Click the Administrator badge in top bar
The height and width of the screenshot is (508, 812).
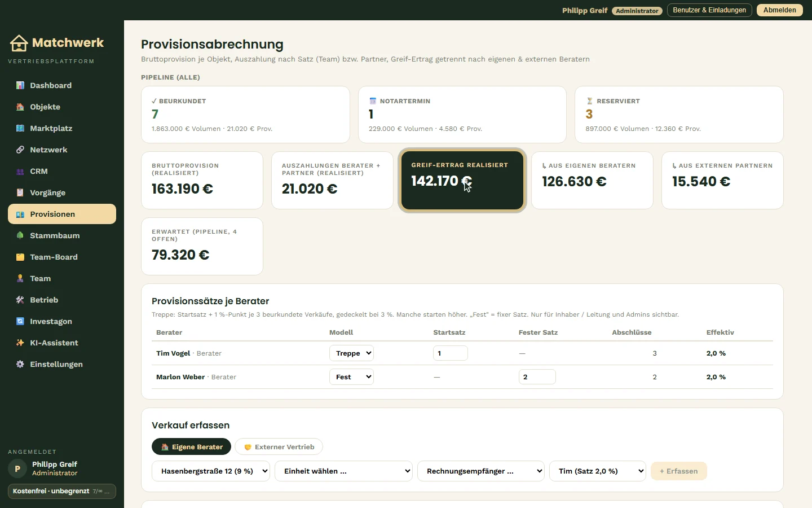pyautogui.click(x=637, y=11)
